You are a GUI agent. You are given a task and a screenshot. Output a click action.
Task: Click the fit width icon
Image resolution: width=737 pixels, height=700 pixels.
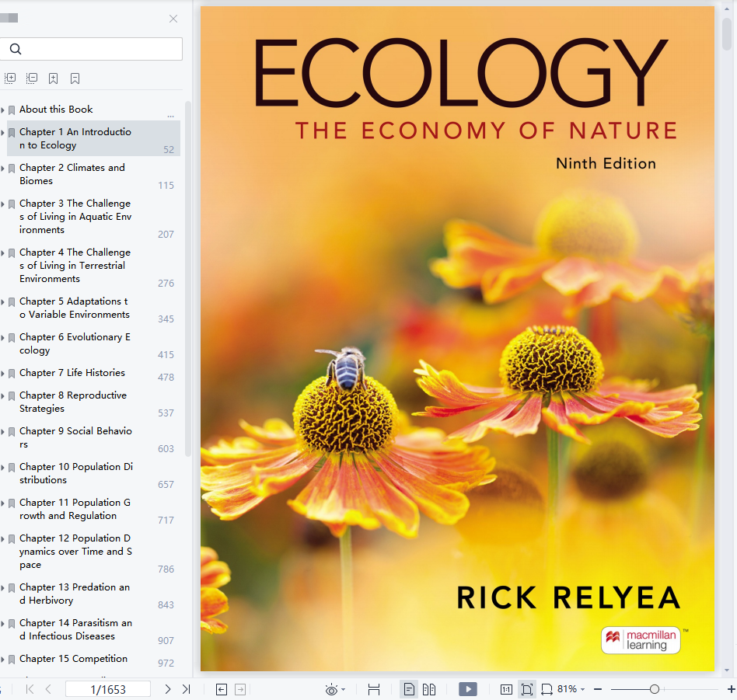[374, 689]
